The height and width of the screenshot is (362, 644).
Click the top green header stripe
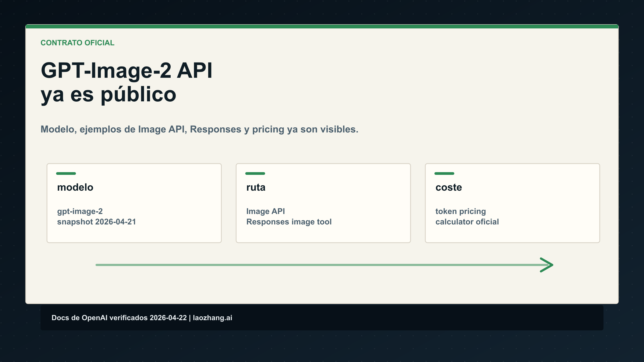point(322,26)
